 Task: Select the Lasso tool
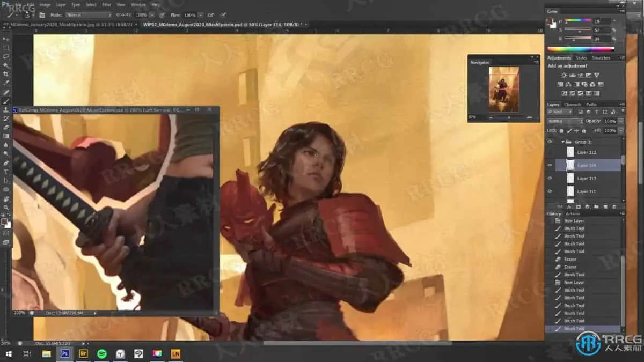click(6, 56)
